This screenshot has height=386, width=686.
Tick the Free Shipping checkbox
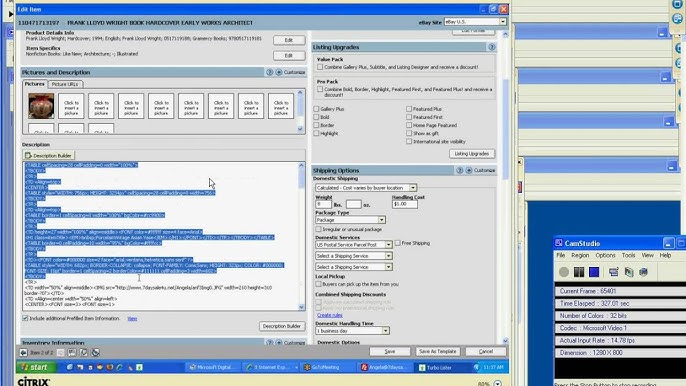pyautogui.click(x=398, y=243)
